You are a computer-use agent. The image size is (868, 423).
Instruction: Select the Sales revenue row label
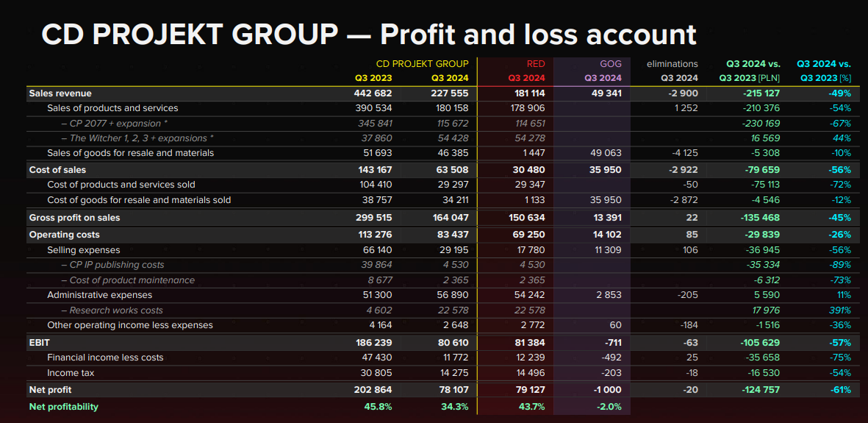coord(60,93)
